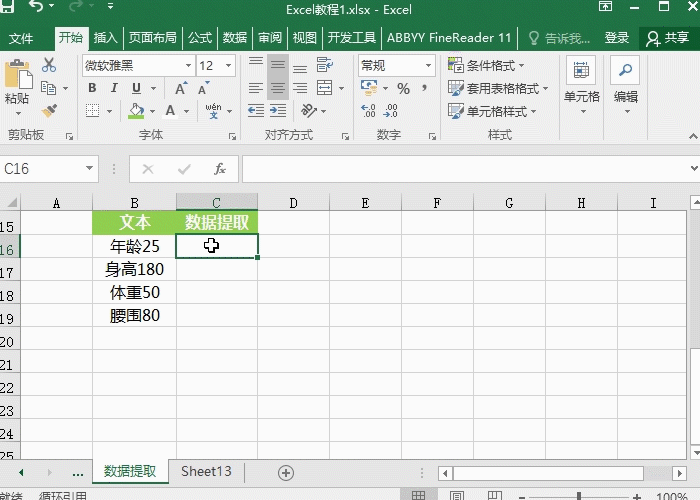Click the add new sheet plus icon
This screenshot has height=500, width=700.
coord(286,472)
